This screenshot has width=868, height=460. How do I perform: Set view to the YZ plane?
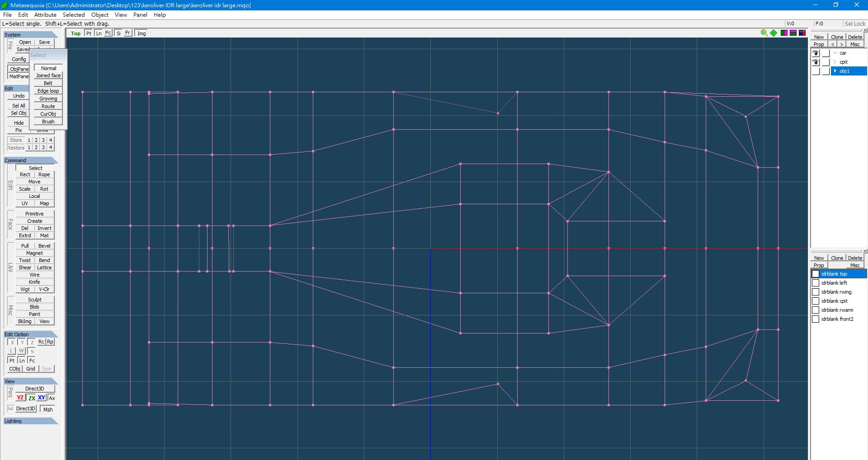[x=20, y=398]
